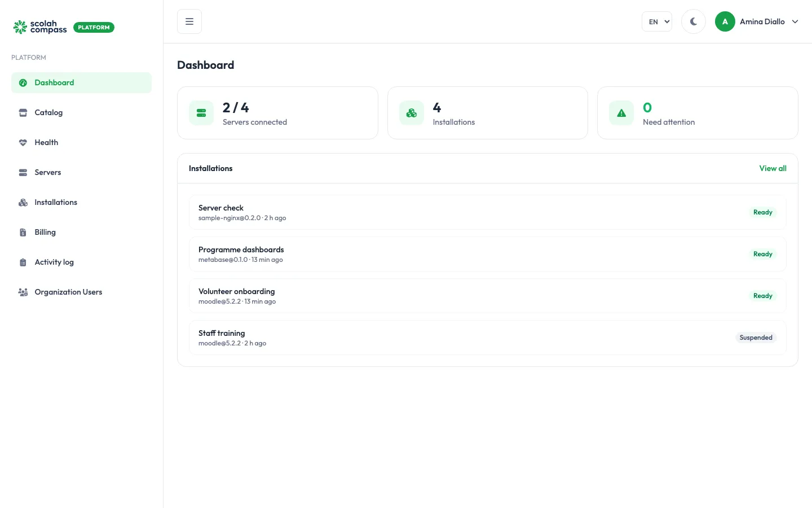Open Installations from the sidebar

[81, 202]
